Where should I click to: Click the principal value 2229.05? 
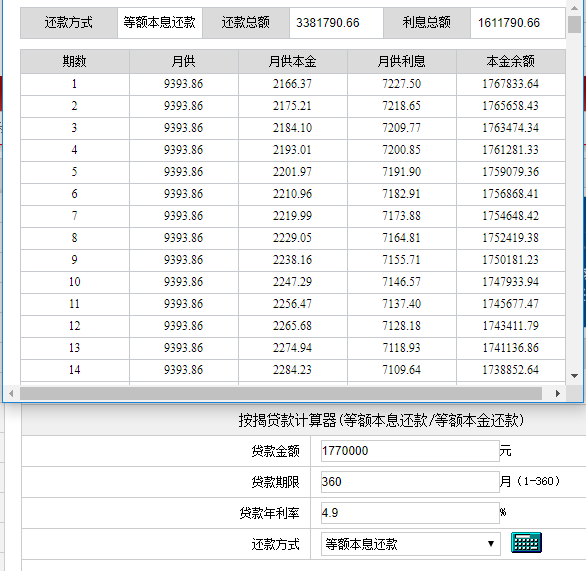pos(292,238)
